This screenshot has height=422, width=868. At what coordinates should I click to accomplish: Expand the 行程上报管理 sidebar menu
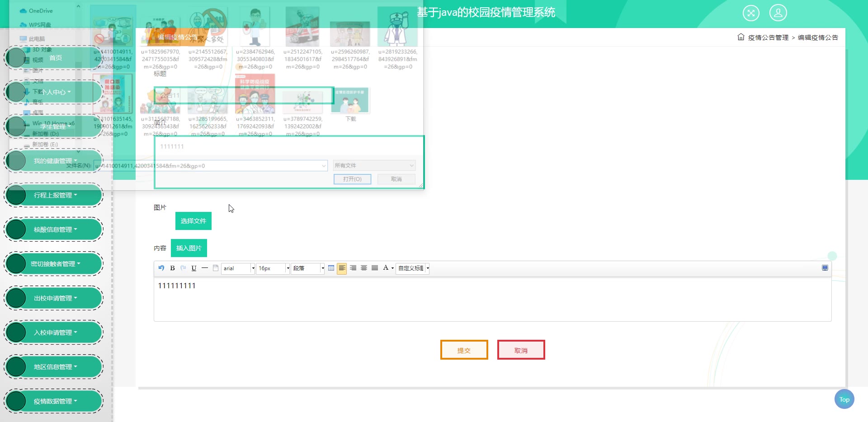pos(53,195)
